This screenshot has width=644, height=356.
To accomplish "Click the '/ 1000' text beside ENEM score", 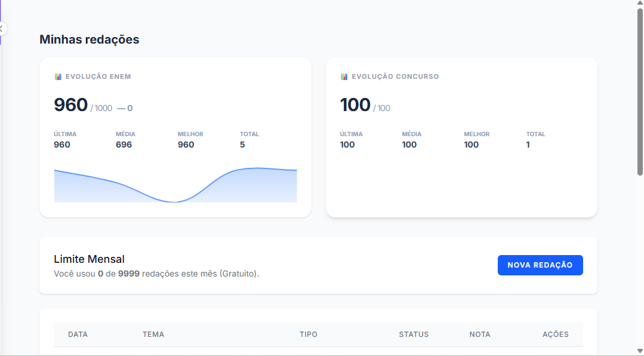I will click(101, 108).
